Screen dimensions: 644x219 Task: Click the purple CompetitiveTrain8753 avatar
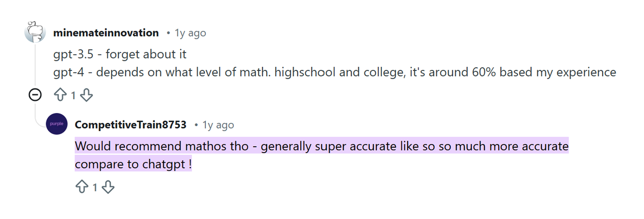pyautogui.click(x=56, y=124)
